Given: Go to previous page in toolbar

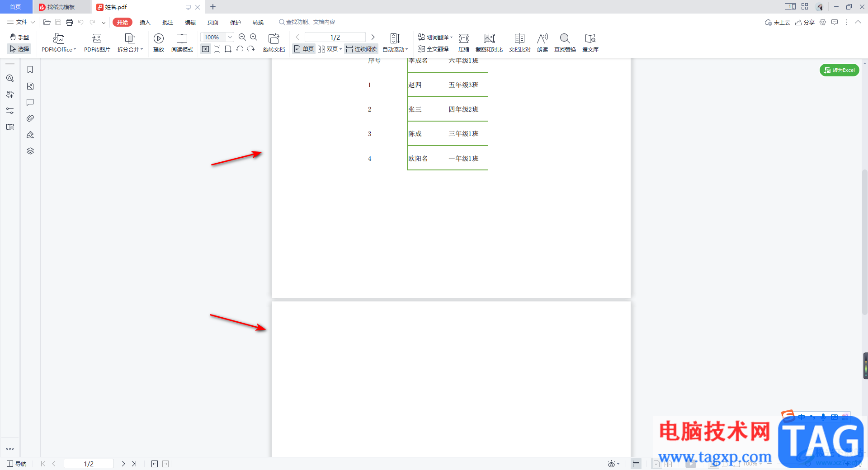Looking at the screenshot, I should click(x=297, y=37).
